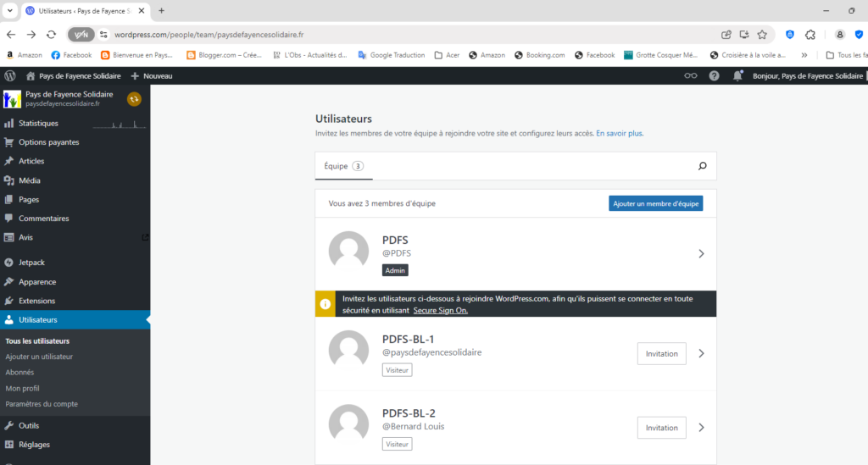Click the search magnifier in the Équipe bar
The image size is (868, 465).
702,166
